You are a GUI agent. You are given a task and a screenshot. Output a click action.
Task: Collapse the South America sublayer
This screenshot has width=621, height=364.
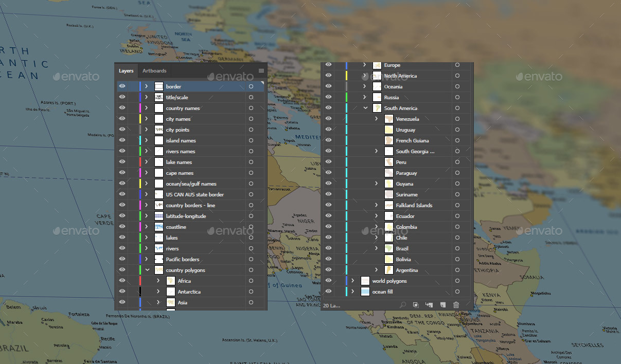[365, 108]
